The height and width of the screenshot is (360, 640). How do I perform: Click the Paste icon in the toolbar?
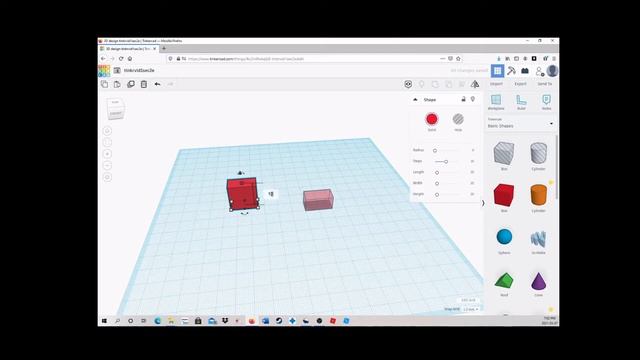(x=117, y=84)
